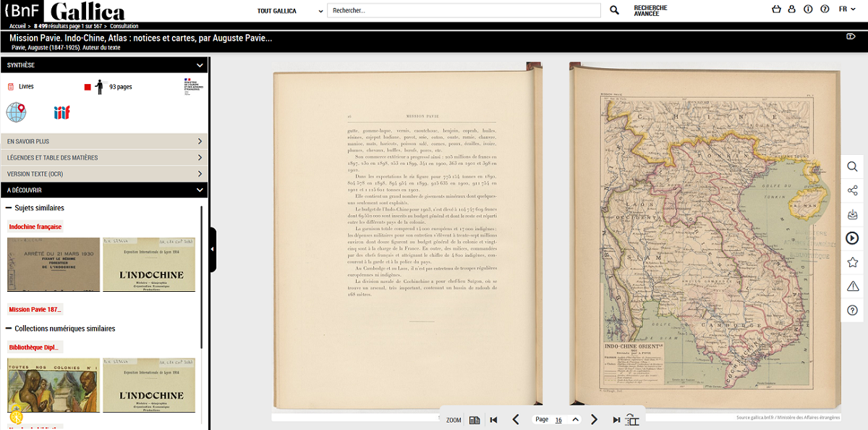This screenshot has width=868, height=430.
Task: Open the IIIF viewer icon
Action: click(x=61, y=113)
